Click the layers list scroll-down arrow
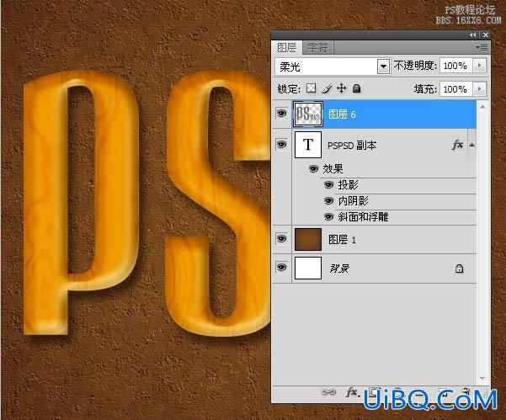The image size is (506, 420). pyautogui.click(x=482, y=379)
